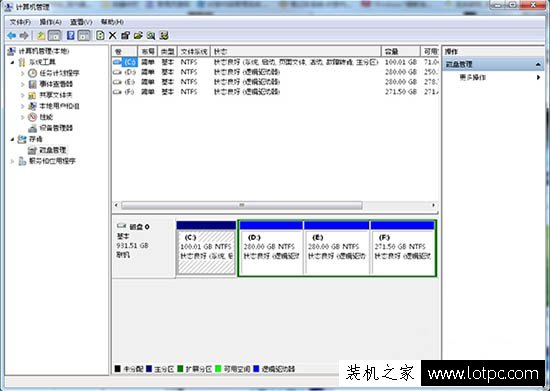Open 更多操作 in the actions pane
Image resolution: width=550 pixels, height=391 pixels.
coord(472,77)
